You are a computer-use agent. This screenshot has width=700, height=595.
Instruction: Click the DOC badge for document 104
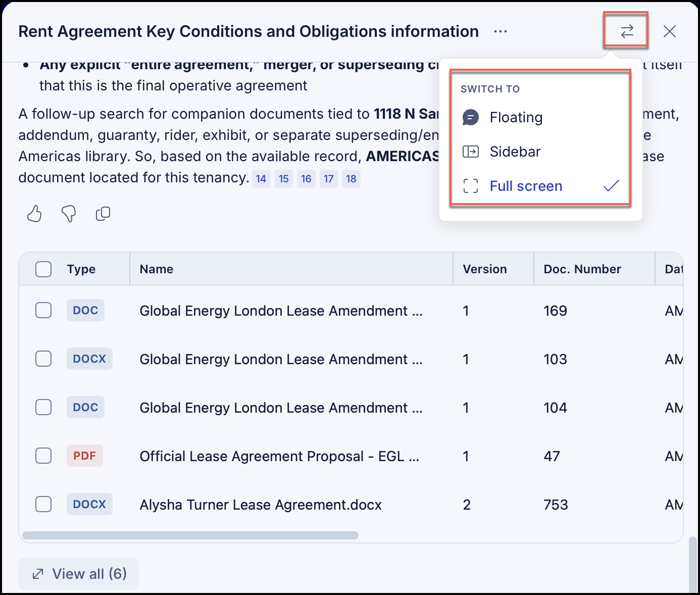click(x=85, y=407)
